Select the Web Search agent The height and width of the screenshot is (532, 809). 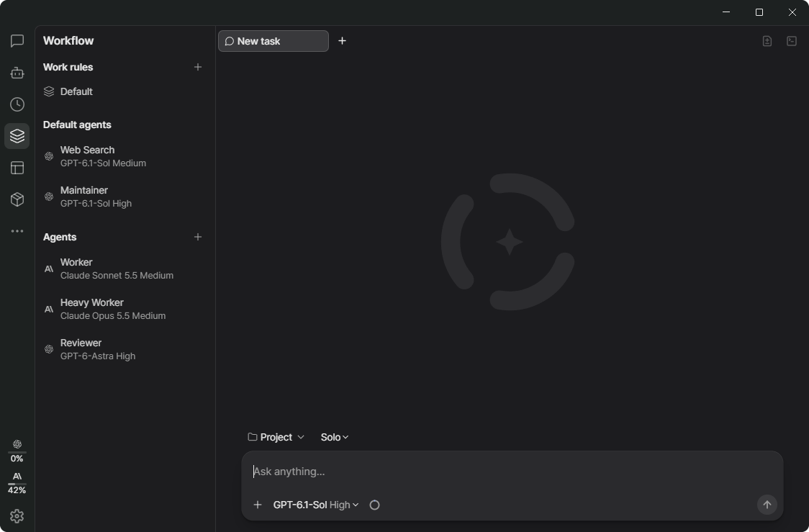pyautogui.click(x=125, y=156)
